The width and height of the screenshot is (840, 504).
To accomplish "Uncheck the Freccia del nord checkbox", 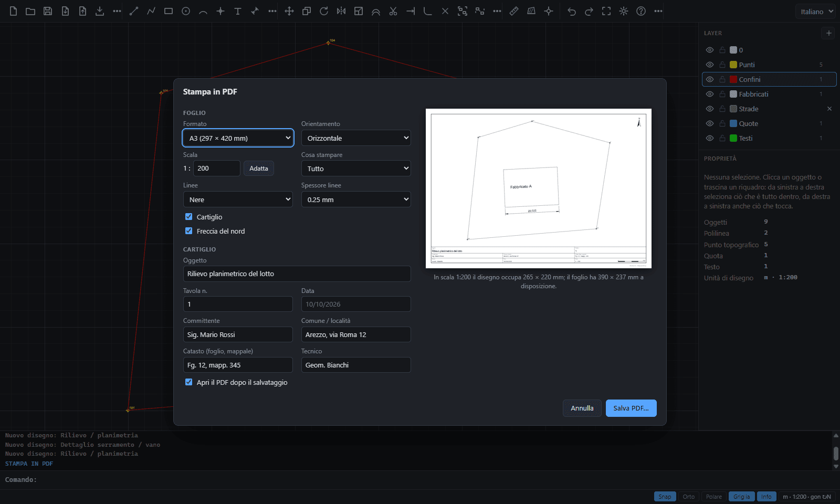I will 189,231.
